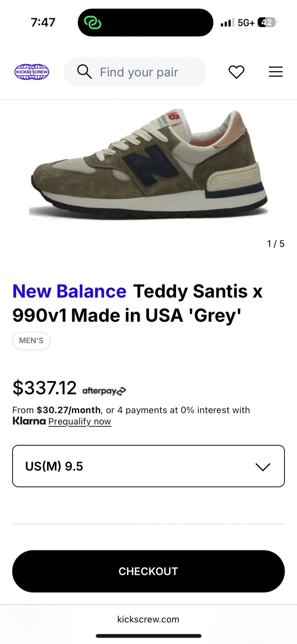Open wishlist via the heart icon

[236, 72]
